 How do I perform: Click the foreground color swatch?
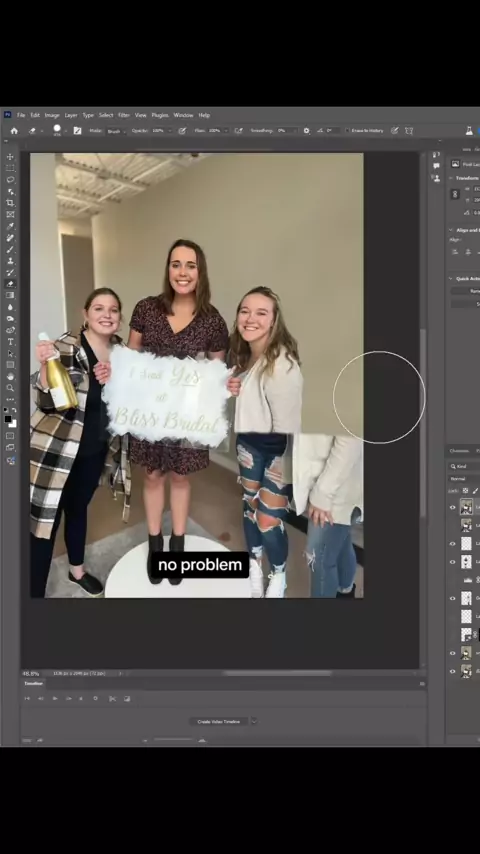click(8, 418)
